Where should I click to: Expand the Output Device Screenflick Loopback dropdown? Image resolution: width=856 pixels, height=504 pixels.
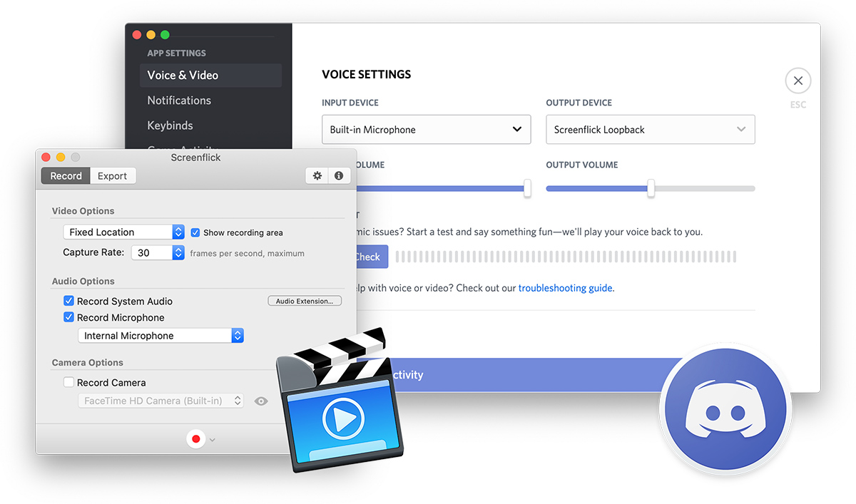(651, 130)
